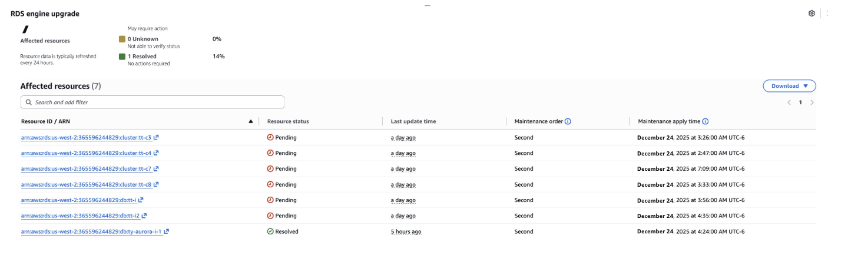
Task: Click the vertical ellipsis menu icon
Action: click(x=827, y=14)
